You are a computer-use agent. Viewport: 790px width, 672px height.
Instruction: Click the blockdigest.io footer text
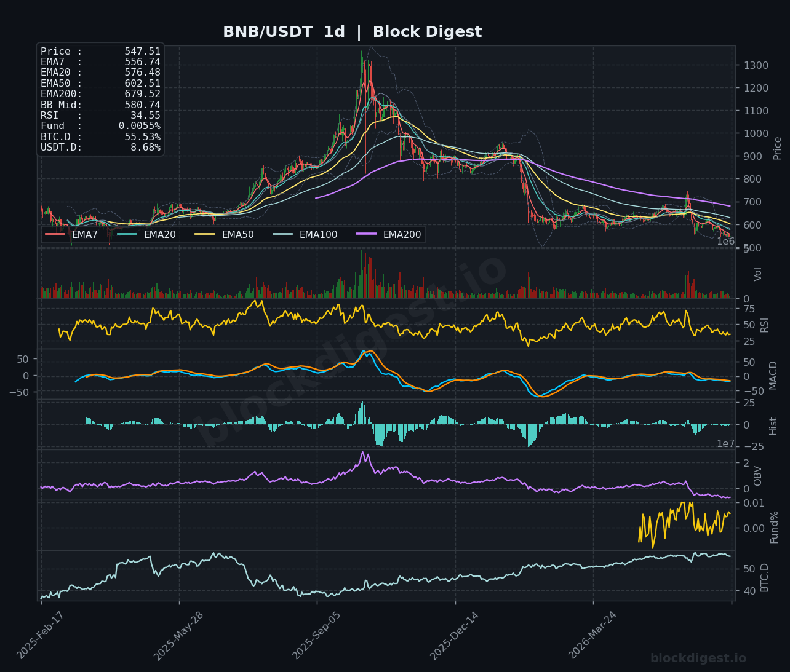[698, 658]
